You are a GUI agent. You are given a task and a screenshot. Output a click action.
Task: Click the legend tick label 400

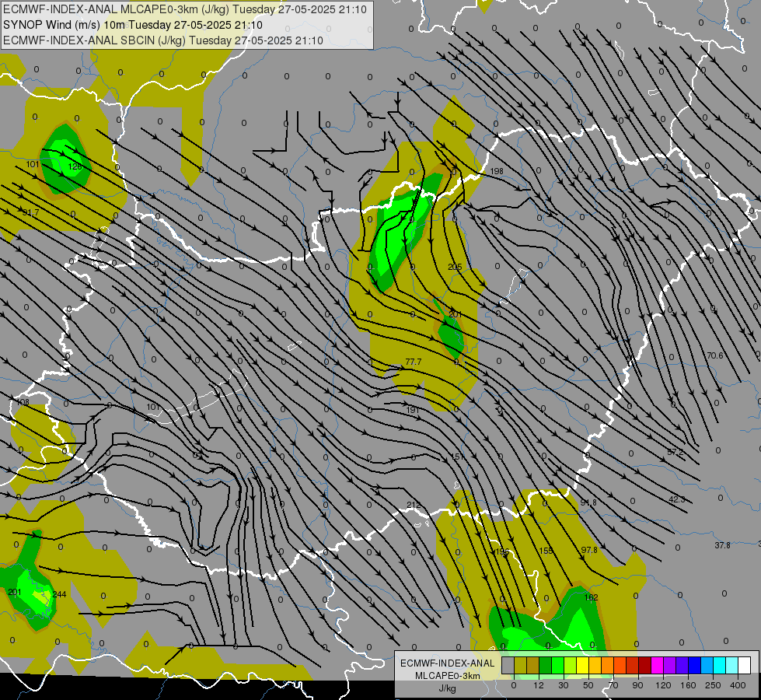pos(738,685)
